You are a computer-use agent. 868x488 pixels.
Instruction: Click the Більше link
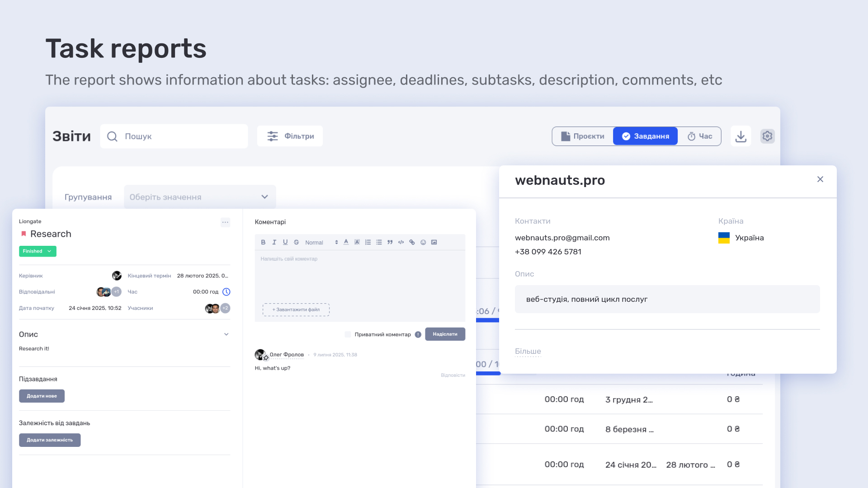[528, 351]
